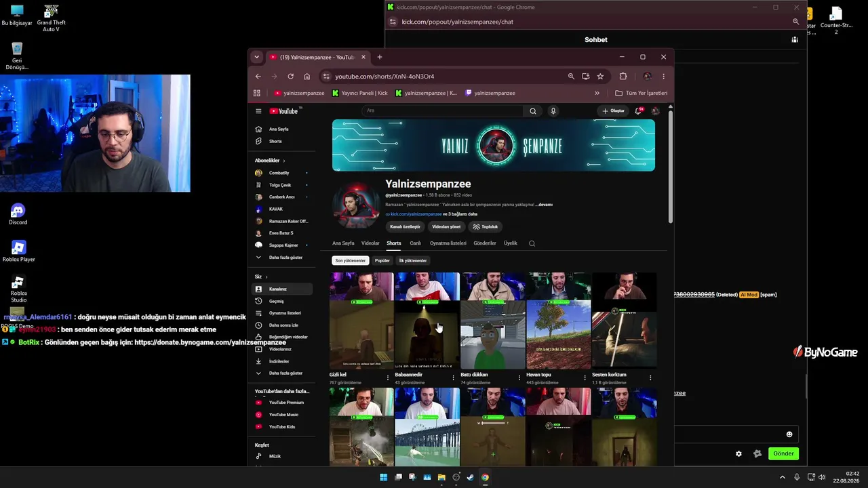Open File Explorer from the taskbar
Viewport: 868px width, 488px height.
click(441, 477)
